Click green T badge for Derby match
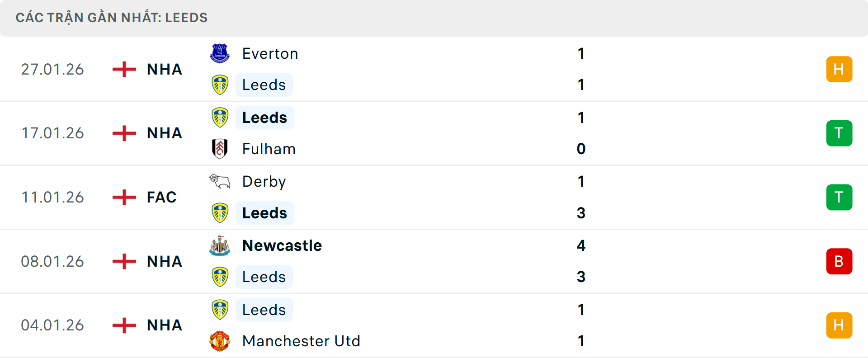 click(839, 198)
